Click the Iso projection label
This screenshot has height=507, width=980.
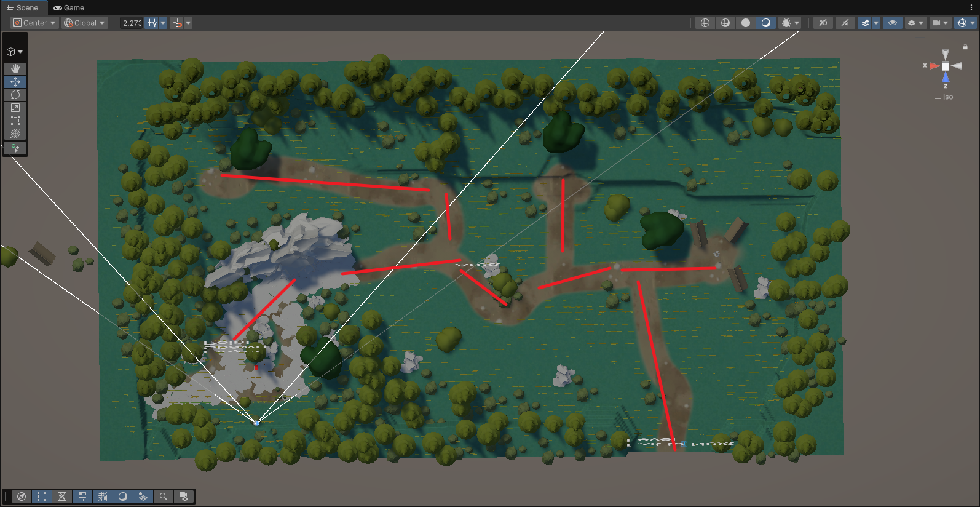tap(944, 97)
